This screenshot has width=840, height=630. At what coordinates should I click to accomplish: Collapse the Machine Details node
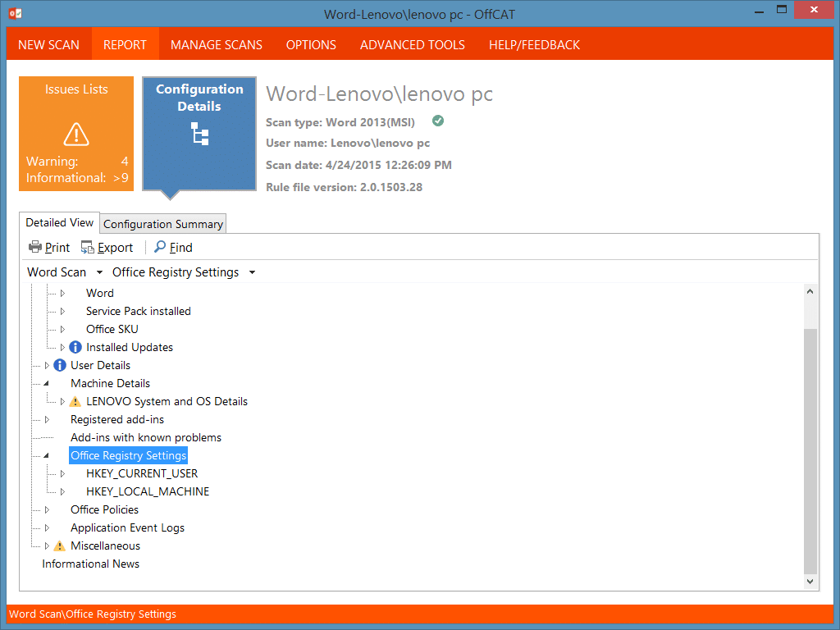pyautogui.click(x=48, y=383)
